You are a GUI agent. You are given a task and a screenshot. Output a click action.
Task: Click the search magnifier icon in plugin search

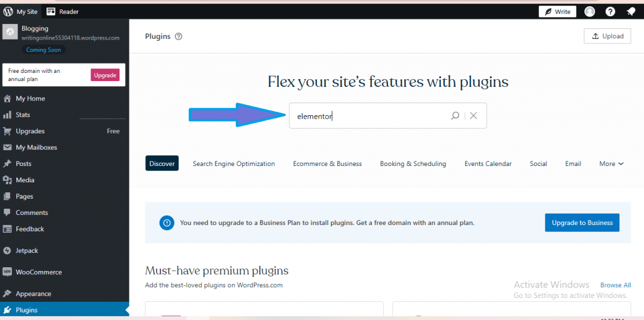[x=455, y=116]
